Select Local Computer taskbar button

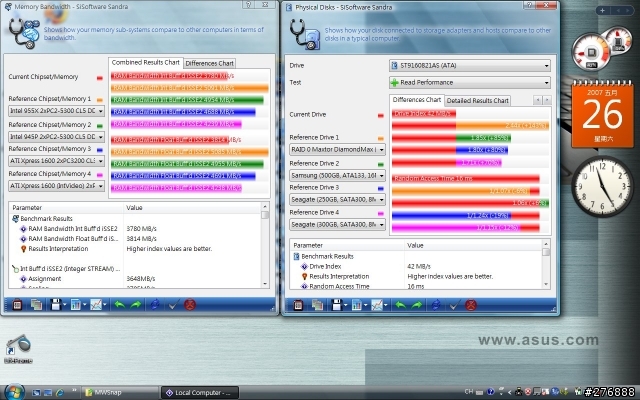[200, 393]
